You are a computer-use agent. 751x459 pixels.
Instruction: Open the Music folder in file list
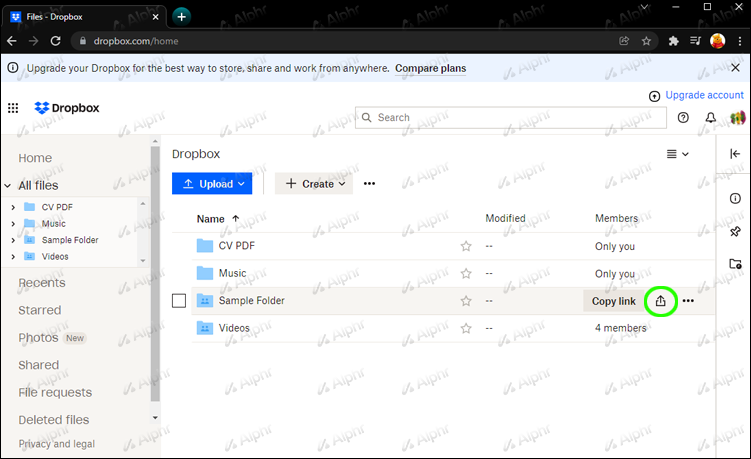(x=232, y=273)
